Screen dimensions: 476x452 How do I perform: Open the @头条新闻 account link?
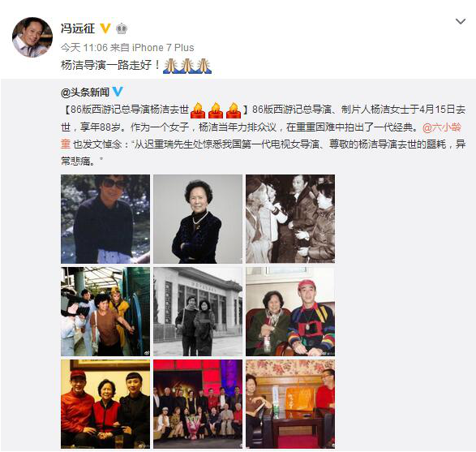85,92
